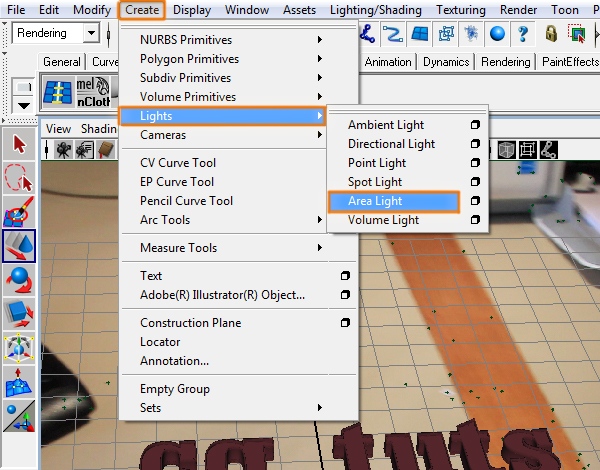This screenshot has height=470, width=600.
Task: Select the Universal Manipulator tool
Action: [x=19, y=348]
